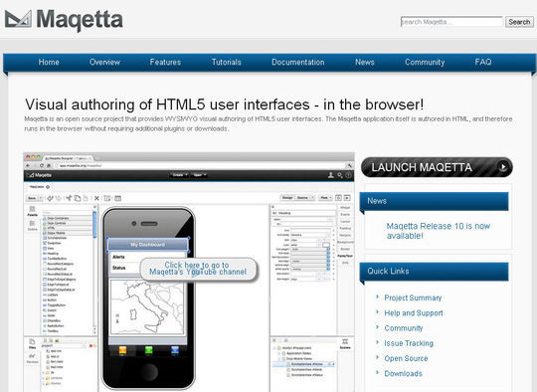The height and width of the screenshot is (392, 537).
Task: Go to the FAQ page
Action: (x=483, y=62)
